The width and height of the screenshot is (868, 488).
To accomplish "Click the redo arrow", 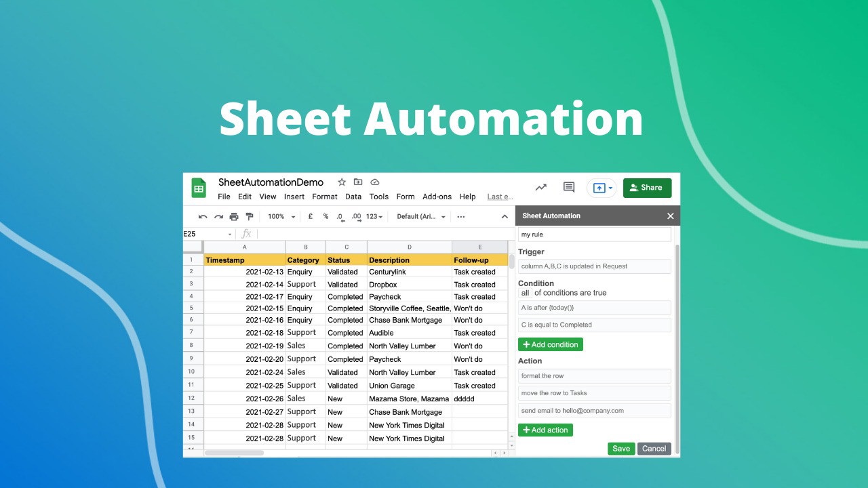I will click(x=218, y=217).
